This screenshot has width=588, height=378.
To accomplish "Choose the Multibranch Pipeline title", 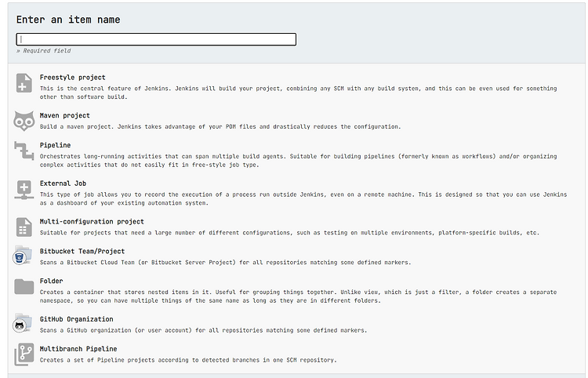I will point(78,349).
